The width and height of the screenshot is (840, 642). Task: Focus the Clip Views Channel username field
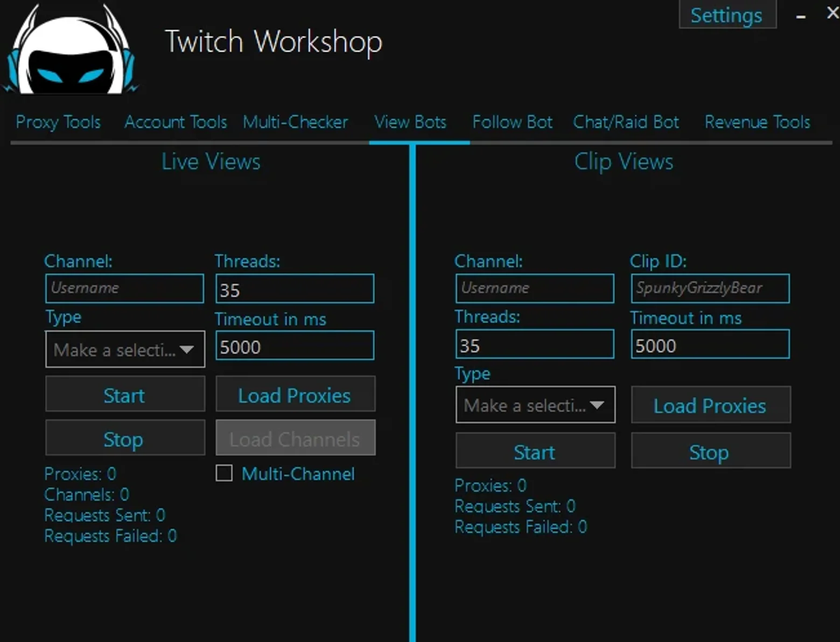pyautogui.click(x=535, y=288)
